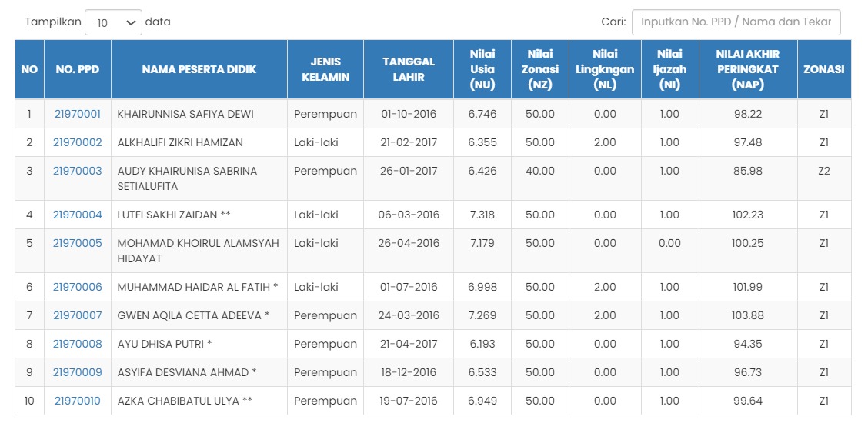The image size is (868, 423).
Task: Click the TANGGAL LAHIR column header
Action: [x=409, y=69]
